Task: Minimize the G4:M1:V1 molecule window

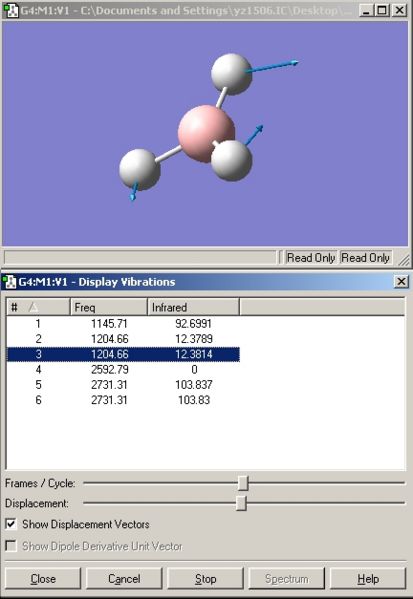Action: pyautogui.click(x=366, y=10)
